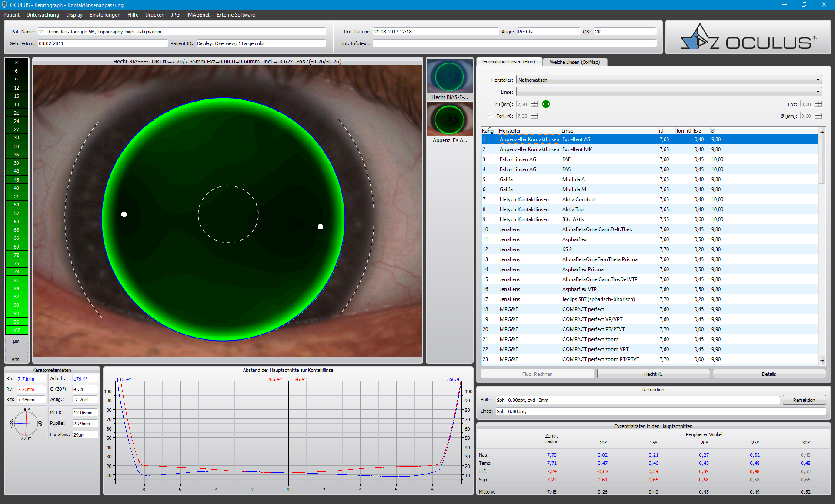Decrease r0 [mm] value with down arrow
Screen dimensions: 835x504
534,106
